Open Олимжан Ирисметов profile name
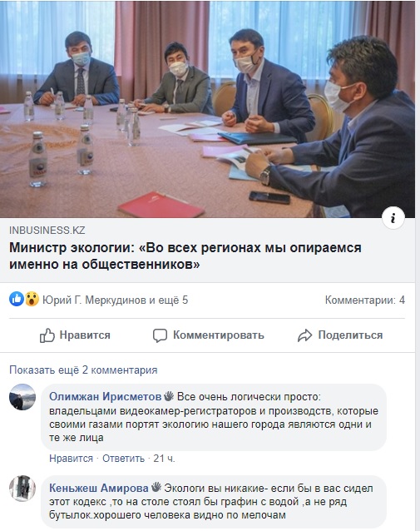Viewport: 420px width, 531px height. [106, 396]
